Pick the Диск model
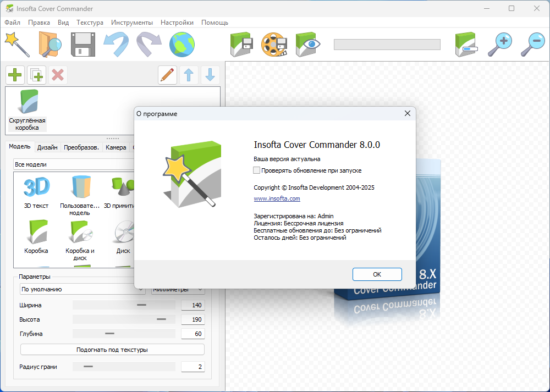Image resolution: width=550 pixels, height=392 pixels. [x=123, y=236]
